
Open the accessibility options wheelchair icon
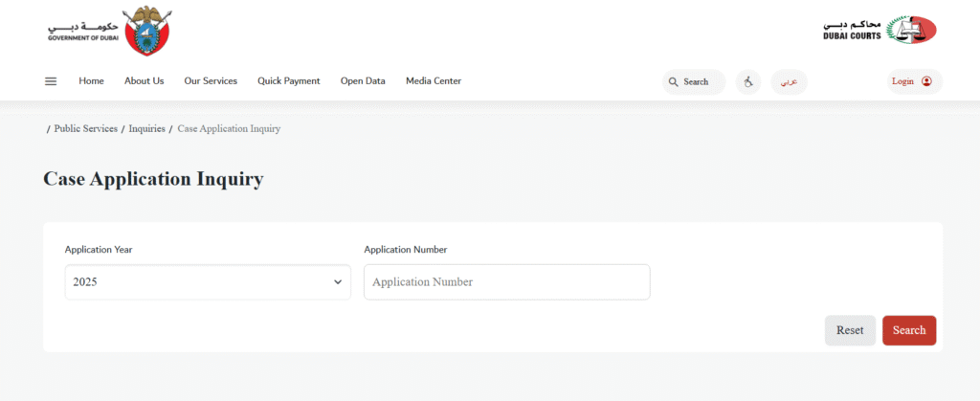[748, 82]
